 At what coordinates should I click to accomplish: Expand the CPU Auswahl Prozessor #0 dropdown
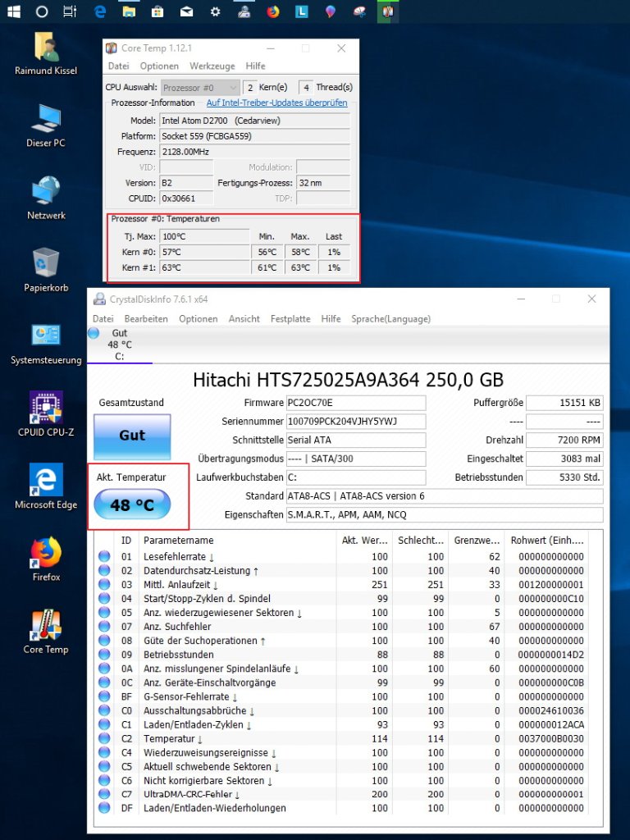coord(200,87)
